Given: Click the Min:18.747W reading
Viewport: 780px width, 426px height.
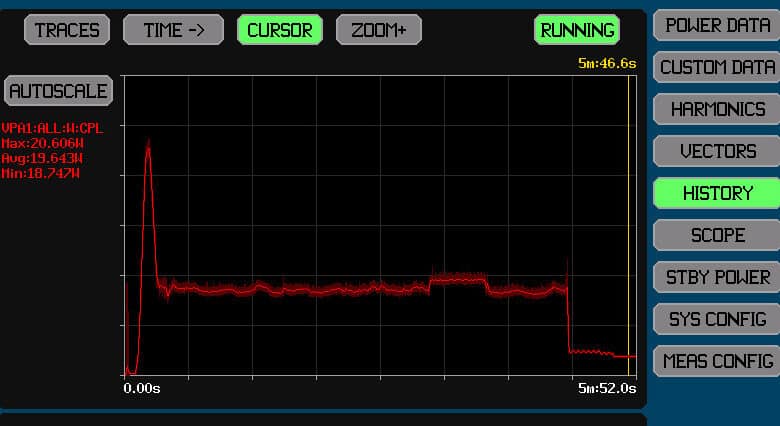Looking at the screenshot, I should [x=40, y=174].
